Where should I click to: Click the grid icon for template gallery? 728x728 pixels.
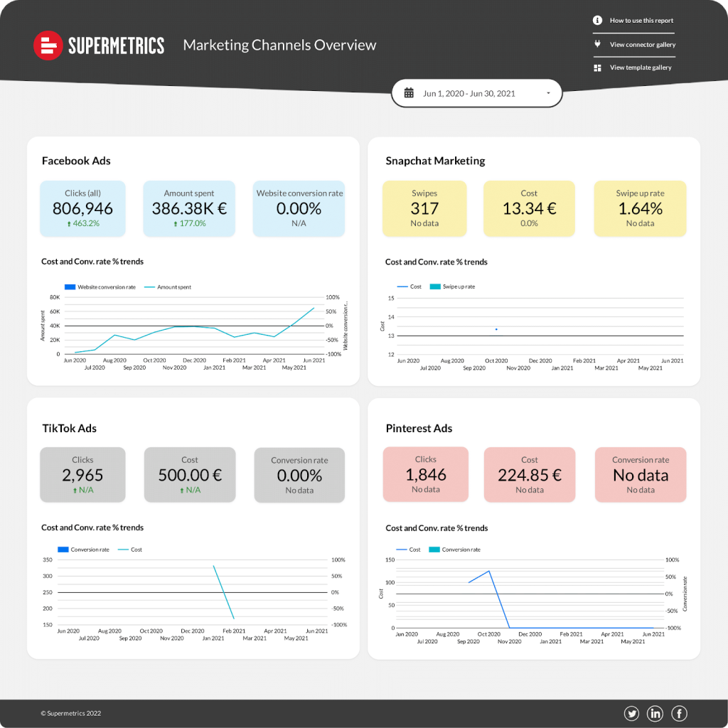pos(597,68)
